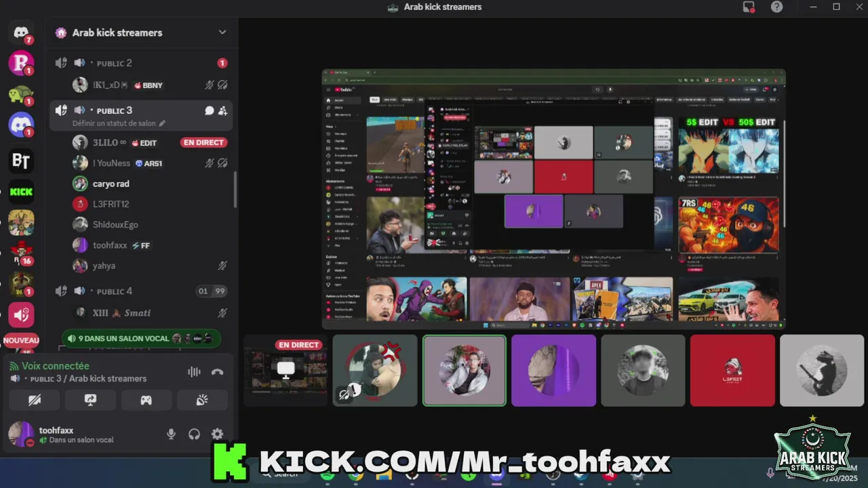868x488 pixels.
Task: Open the pink speaker voice server icon
Action: (21, 314)
